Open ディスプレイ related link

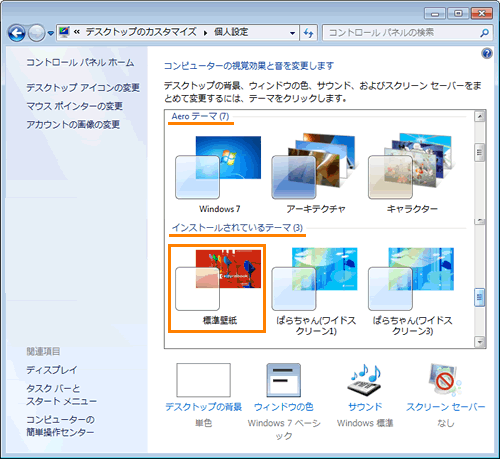pyautogui.click(x=52, y=370)
